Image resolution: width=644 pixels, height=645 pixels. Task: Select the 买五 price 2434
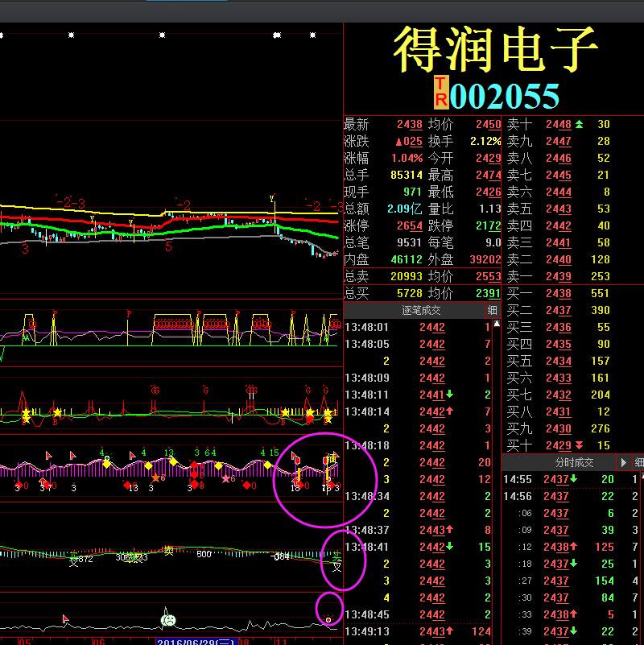559,361
